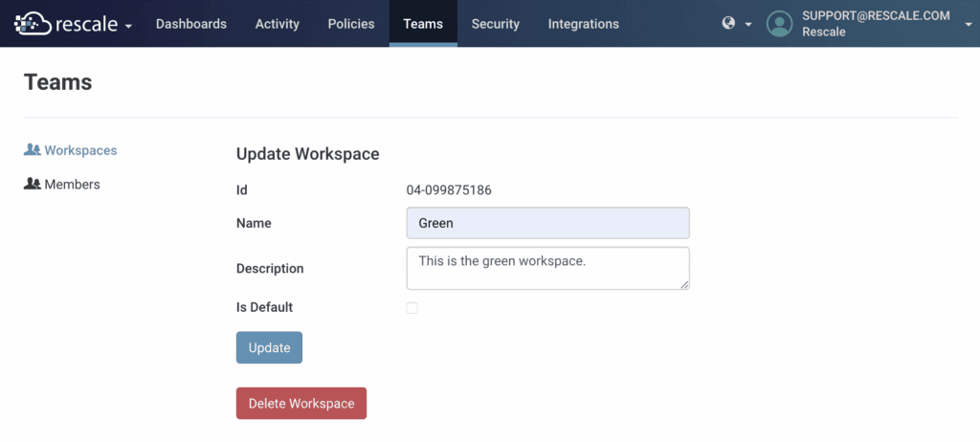This screenshot has height=442, width=980.
Task: Click the globe language icon
Action: click(728, 24)
